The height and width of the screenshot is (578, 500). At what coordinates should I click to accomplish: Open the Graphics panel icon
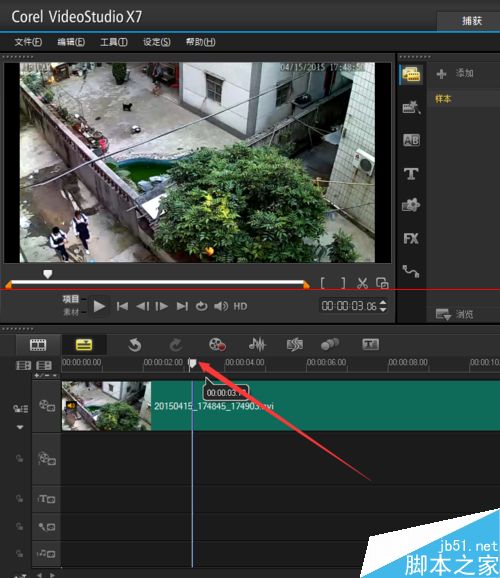point(411,205)
